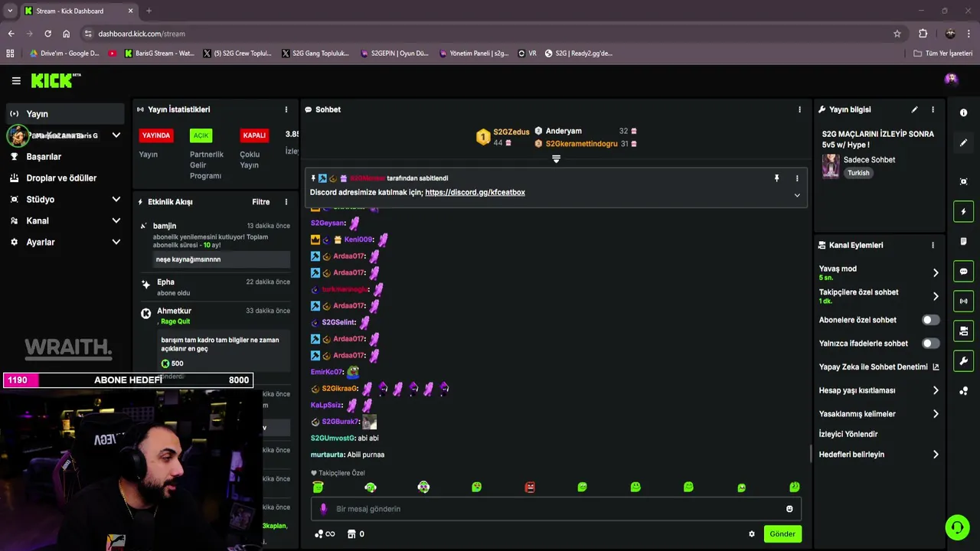Open Tüm Yer İşaretleri folder

[943, 54]
